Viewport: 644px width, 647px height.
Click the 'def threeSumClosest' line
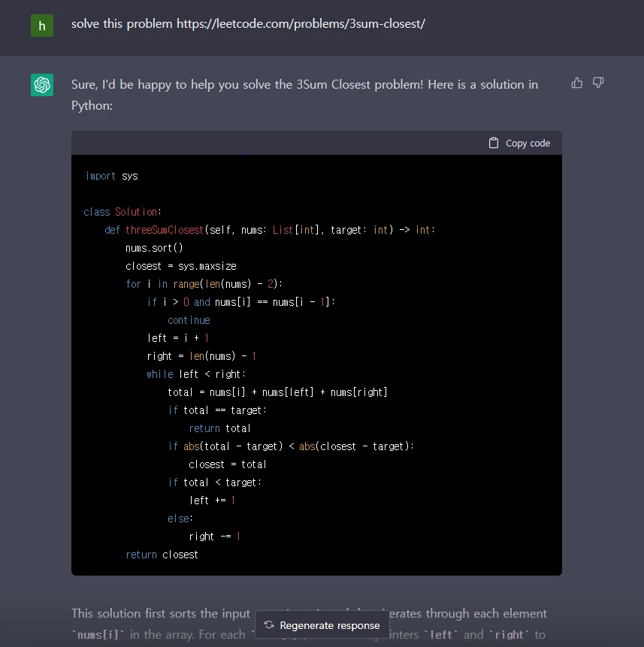tap(270, 230)
